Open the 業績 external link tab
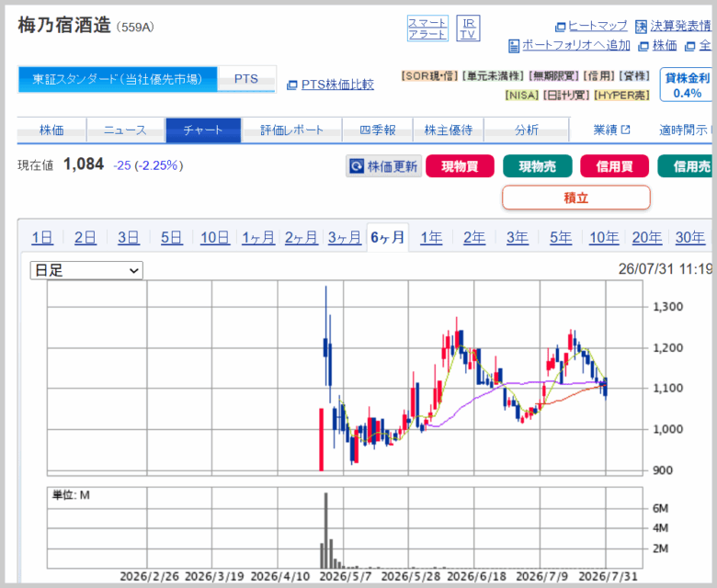717x588 pixels. tap(612, 130)
